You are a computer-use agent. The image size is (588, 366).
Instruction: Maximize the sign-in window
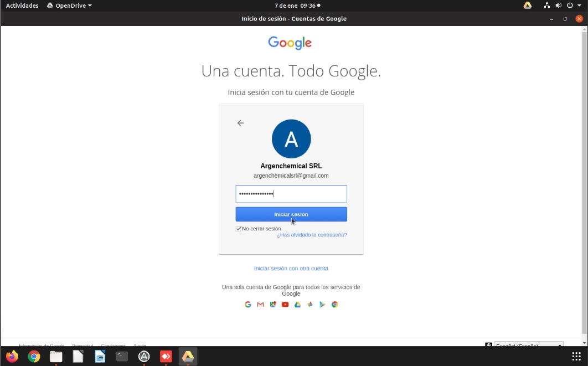pos(565,19)
